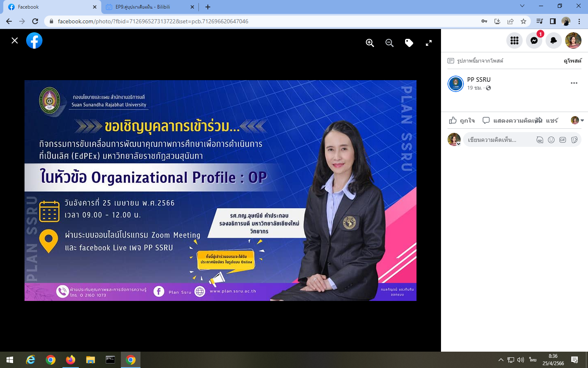Open account profile menu
Image resolution: width=588 pixels, height=368 pixels.
tap(573, 40)
